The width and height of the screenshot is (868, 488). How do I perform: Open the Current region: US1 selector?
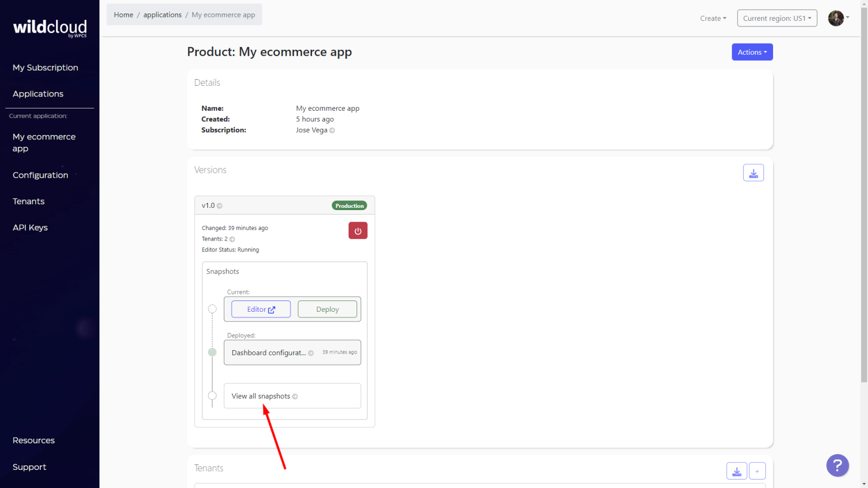coord(777,18)
